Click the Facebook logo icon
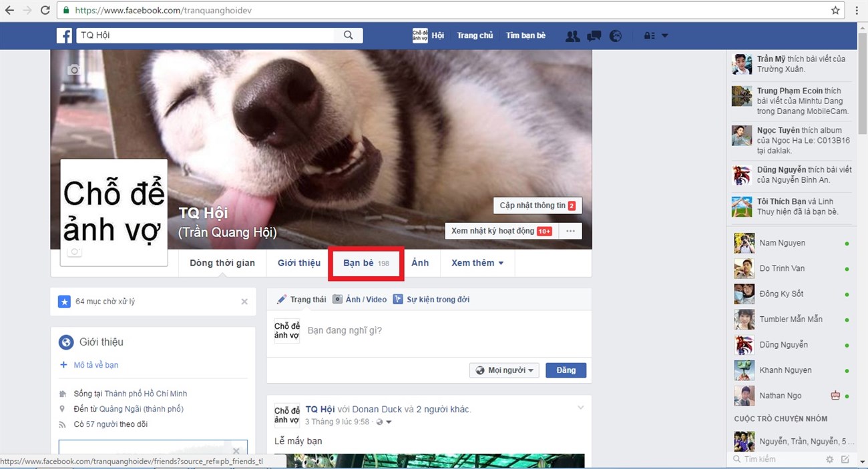 (x=64, y=35)
